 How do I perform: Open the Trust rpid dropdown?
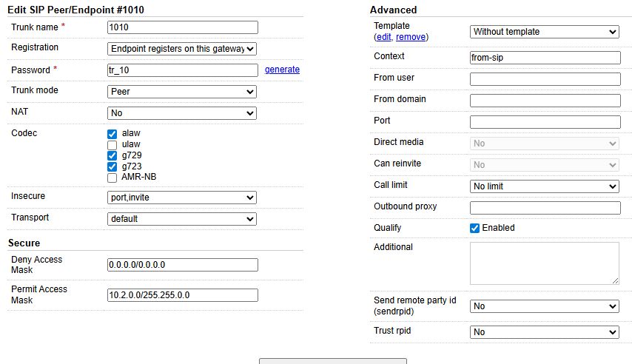tap(545, 332)
